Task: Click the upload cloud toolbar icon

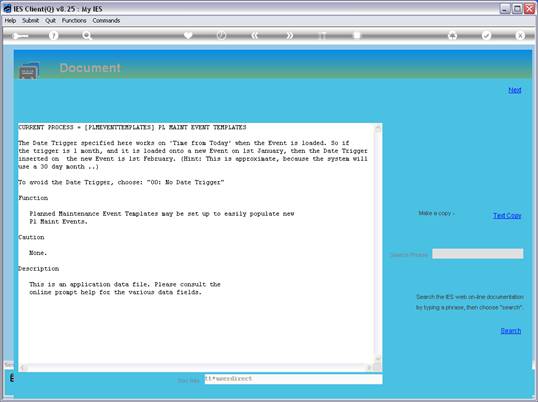Action: pos(453,35)
